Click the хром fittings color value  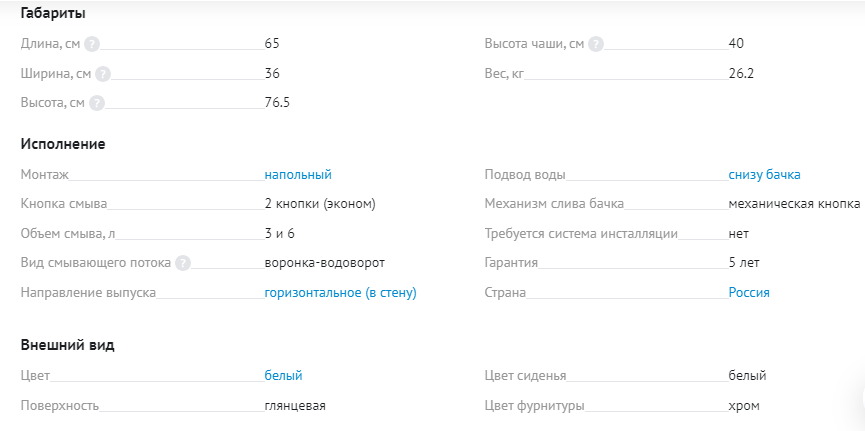click(x=744, y=406)
